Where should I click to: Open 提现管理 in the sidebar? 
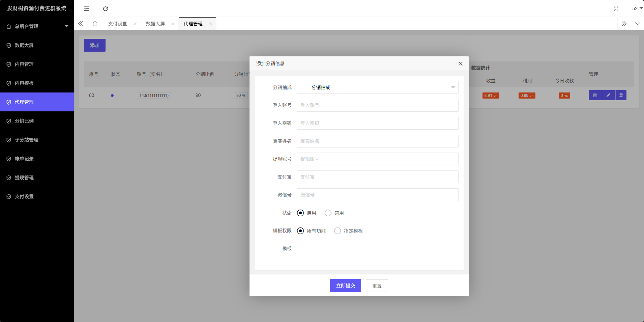[x=24, y=178]
